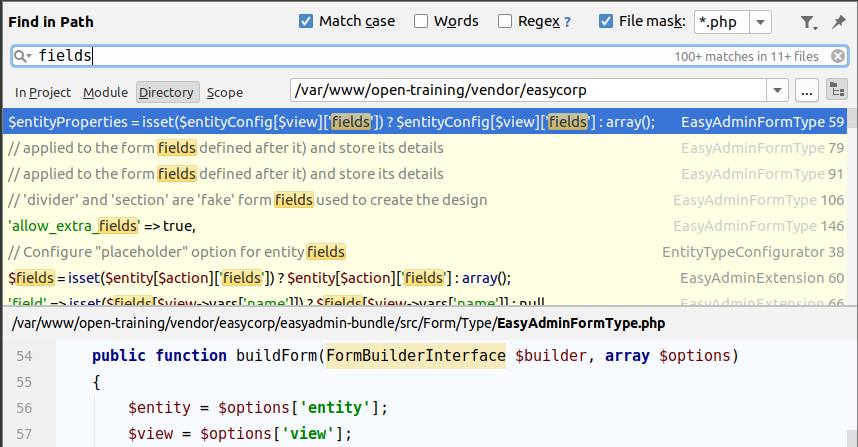Viewport: 858px width, 447px height.
Task: Click line number 56 in preview gutter
Action: pyautogui.click(x=24, y=408)
